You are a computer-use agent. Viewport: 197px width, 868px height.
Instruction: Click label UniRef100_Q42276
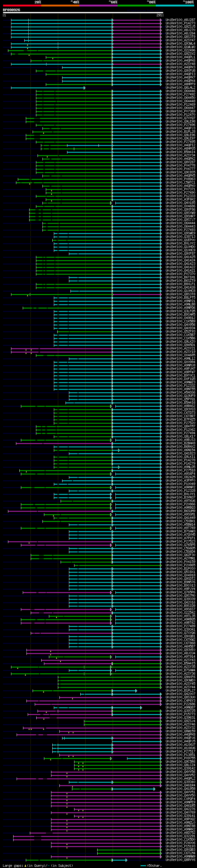(180, 809)
